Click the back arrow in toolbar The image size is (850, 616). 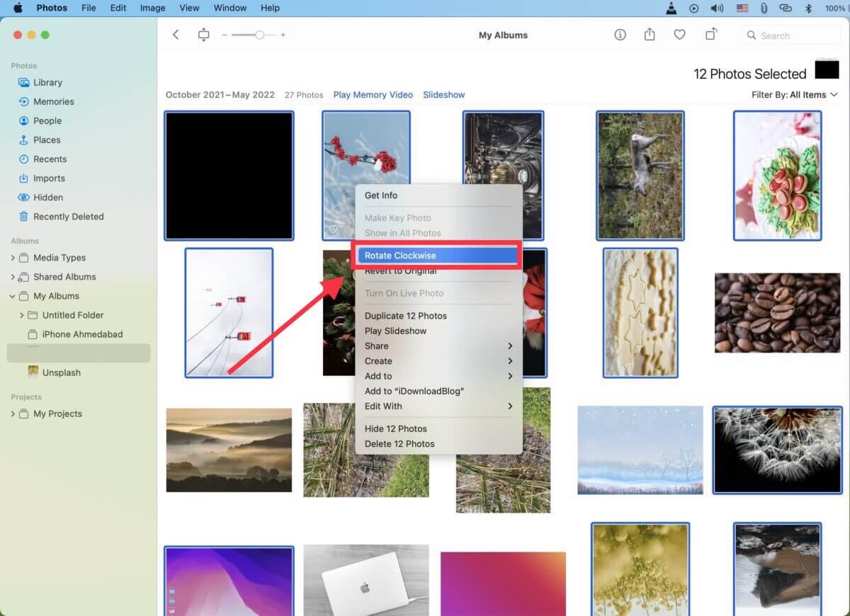pos(176,35)
